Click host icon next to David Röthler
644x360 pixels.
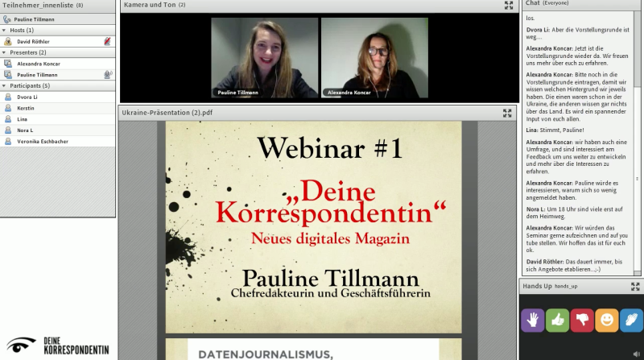[x=8, y=42]
